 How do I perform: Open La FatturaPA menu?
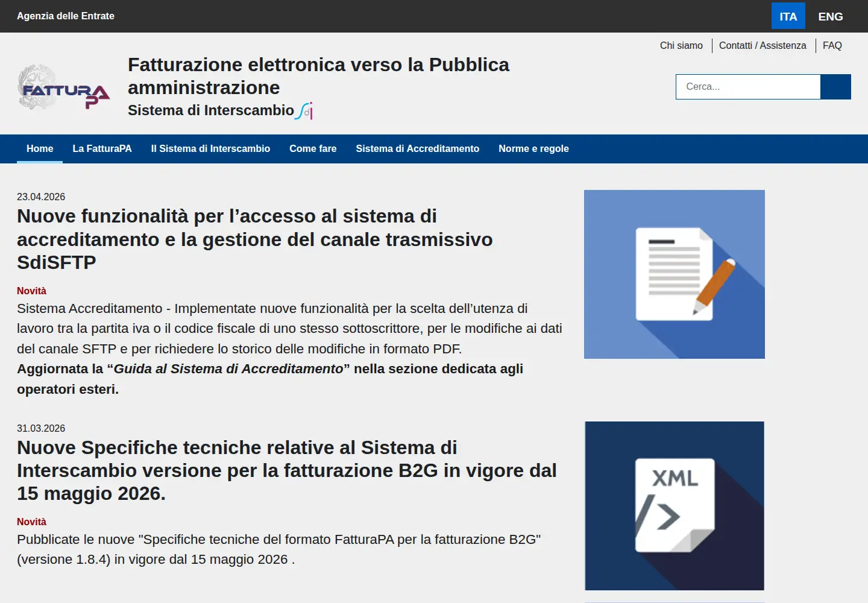[x=102, y=149]
